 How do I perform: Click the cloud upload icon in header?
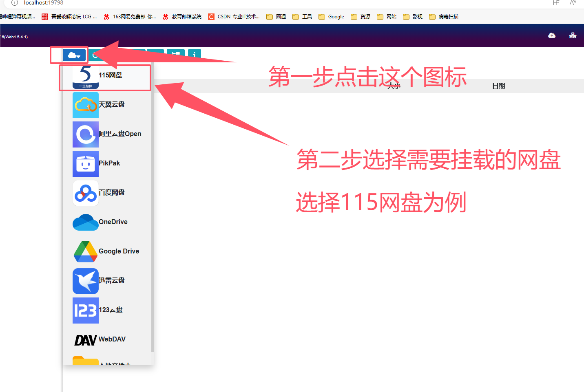[x=552, y=35]
